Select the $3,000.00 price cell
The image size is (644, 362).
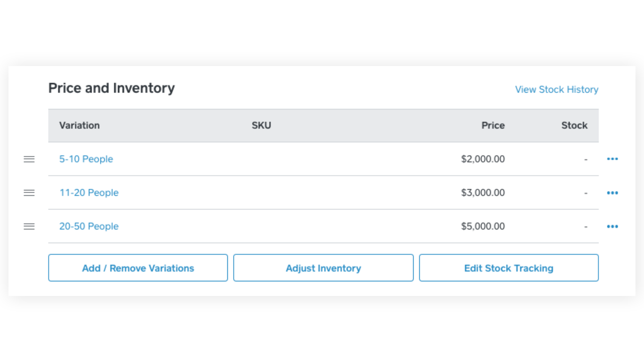[483, 193]
